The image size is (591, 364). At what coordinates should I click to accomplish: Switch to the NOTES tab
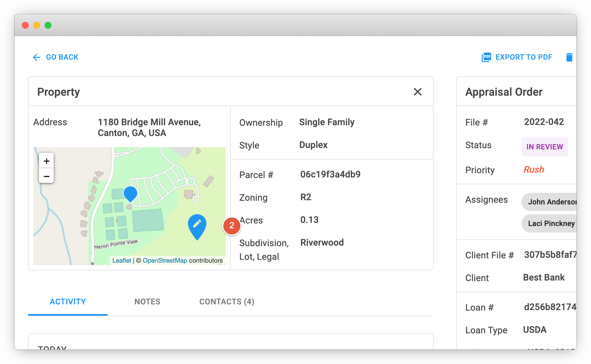coord(147,302)
